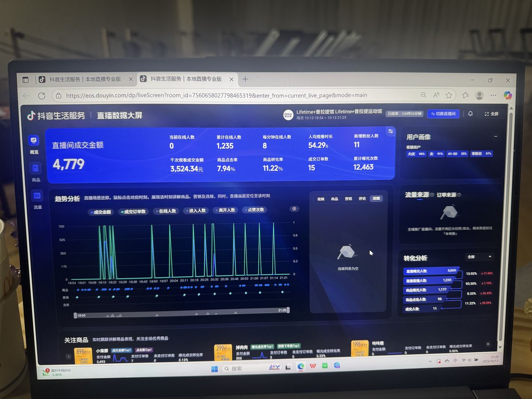Select the 违规 tab in side panel
Viewport: 532px width, 399px height.
point(376,198)
